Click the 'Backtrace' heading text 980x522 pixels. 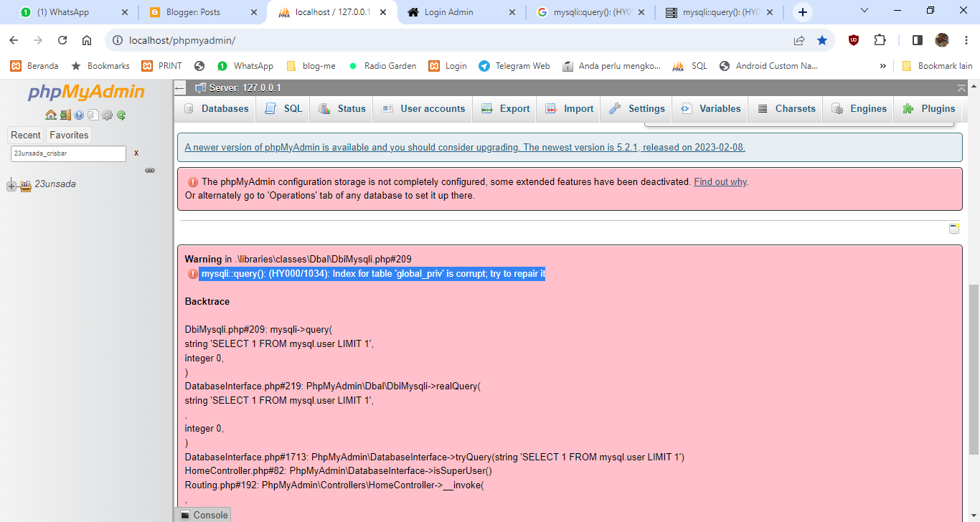pos(207,302)
